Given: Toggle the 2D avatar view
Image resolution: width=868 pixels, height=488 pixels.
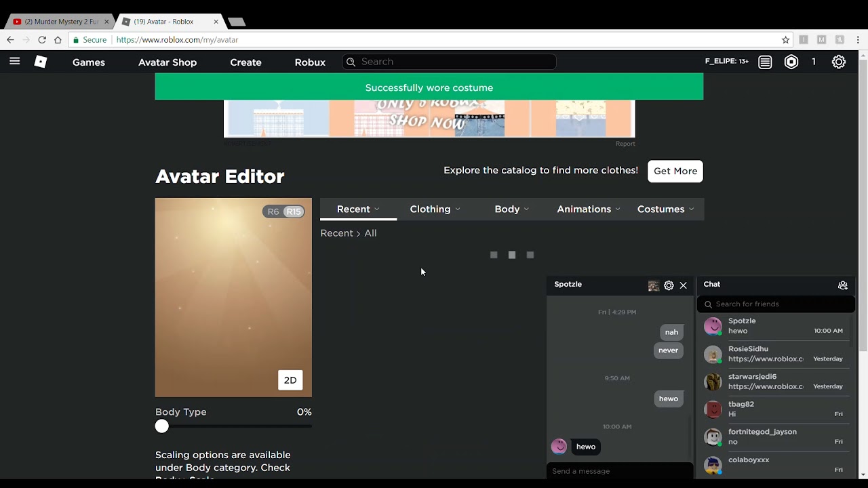Looking at the screenshot, I should tap(290, 380).
